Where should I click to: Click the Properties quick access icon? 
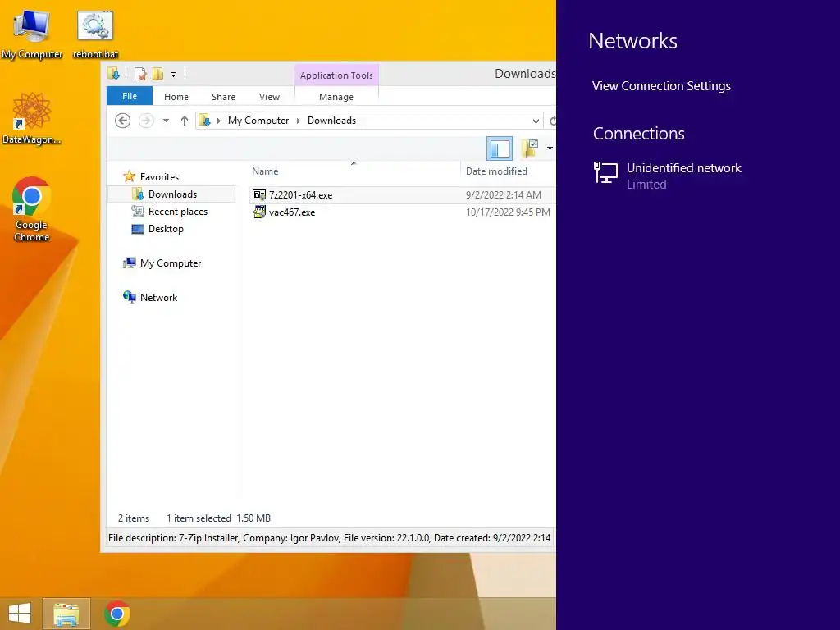(x=140, y=74)
